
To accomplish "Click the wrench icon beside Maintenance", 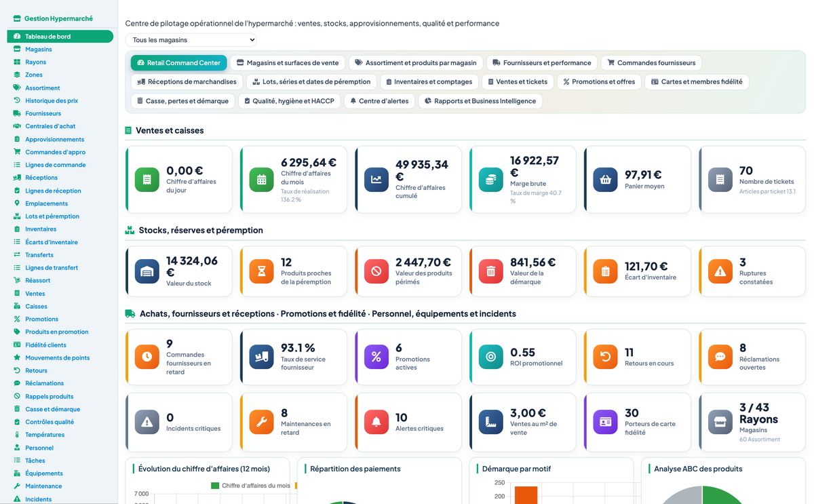I will 17,486.
